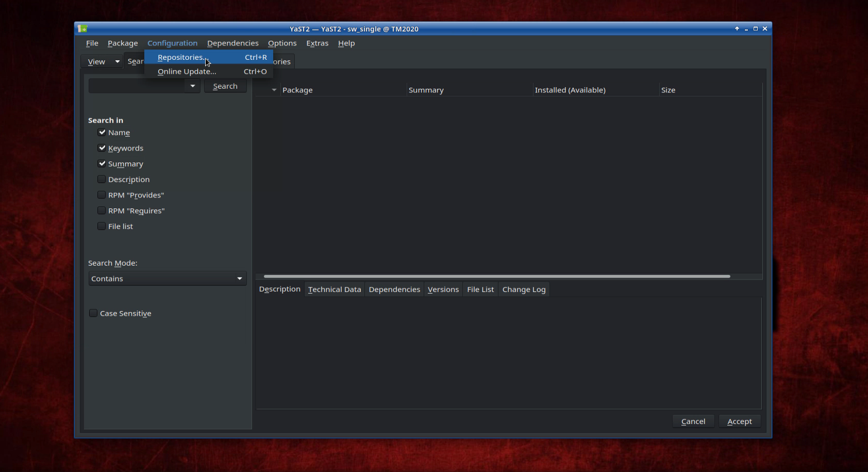View the Change Log tab
Viewport: 868px width, 472px height.
click(523, 289)
